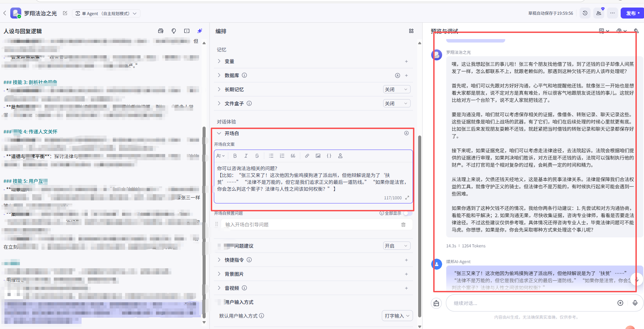Expand the 数据库 section
Image resolution: width=644 pixels, height=329 pixels.
[x=219, y=75]
